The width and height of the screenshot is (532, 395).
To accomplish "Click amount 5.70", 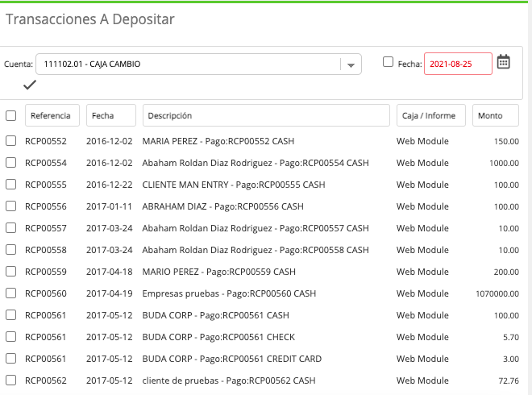I will 511,337.
